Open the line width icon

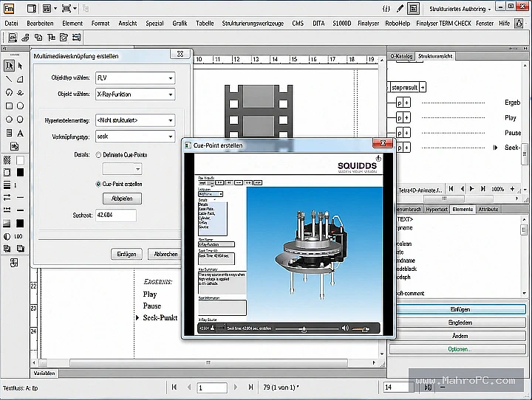coord(7,185)
